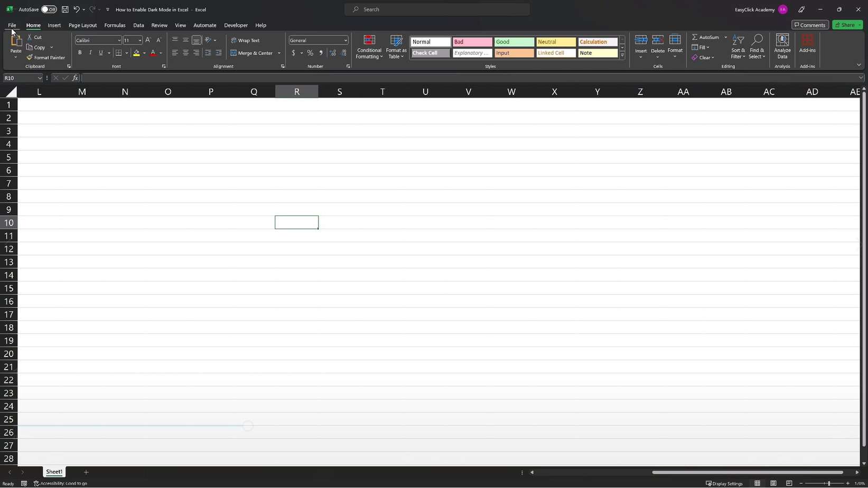Switch to the Formulas ribbon tab
Viewport: 868px width, 488px height.
click(x=115, y=25)
